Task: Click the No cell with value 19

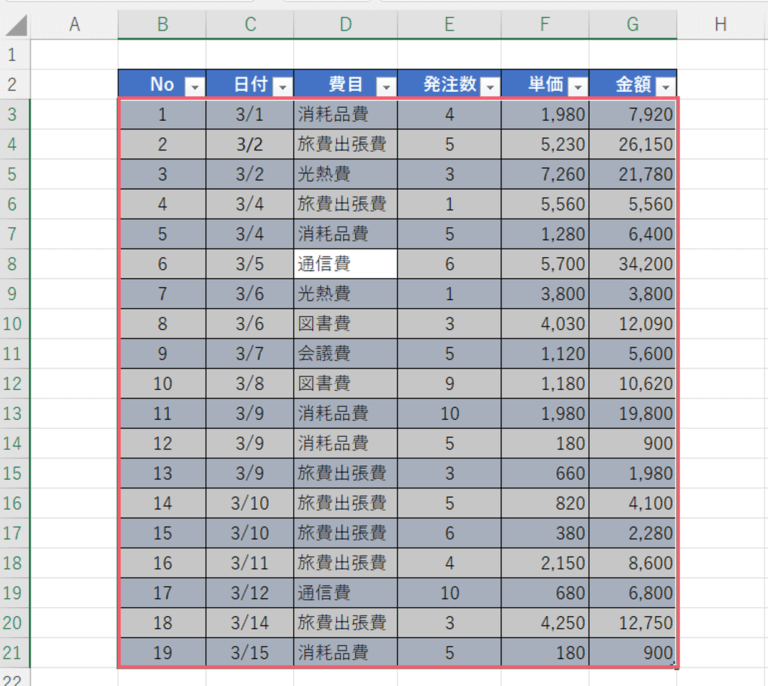Action: click(x=162, y=653)
